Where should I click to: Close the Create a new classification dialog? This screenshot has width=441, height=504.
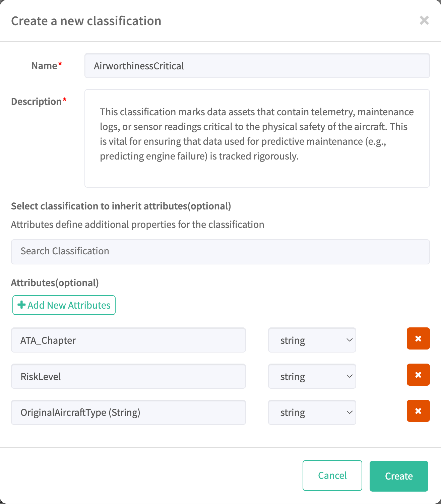pos(424,20)
